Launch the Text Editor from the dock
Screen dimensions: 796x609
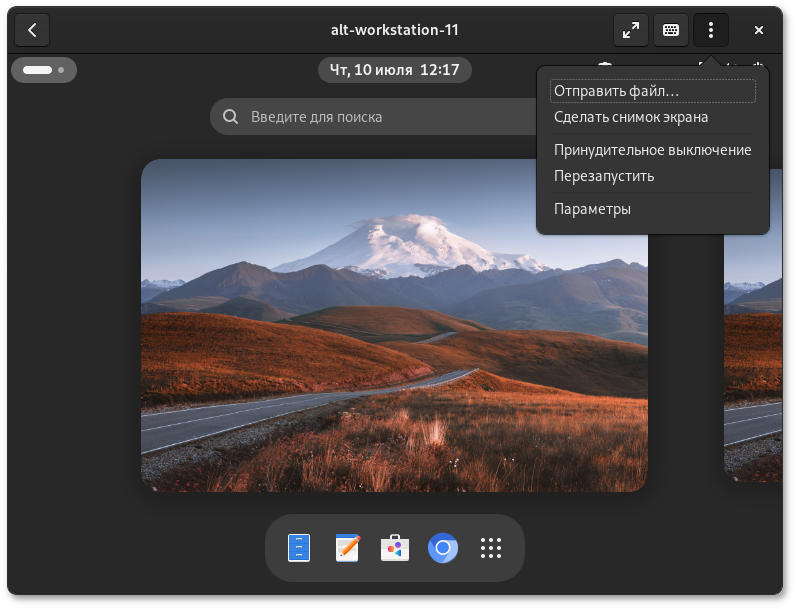point(347,548)
